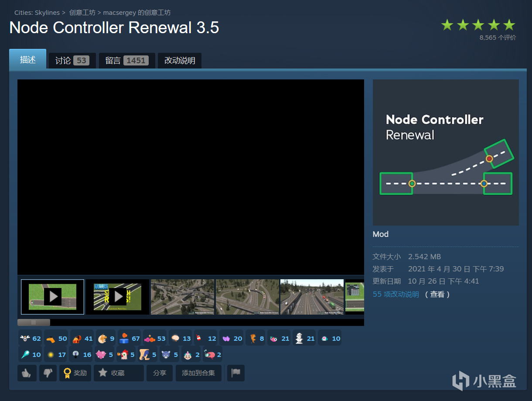This screenshot has height=401, width=532.
Task: Click the Node Controller Renewal preview image
Action: pyautogui.click(x=446, y=152)
